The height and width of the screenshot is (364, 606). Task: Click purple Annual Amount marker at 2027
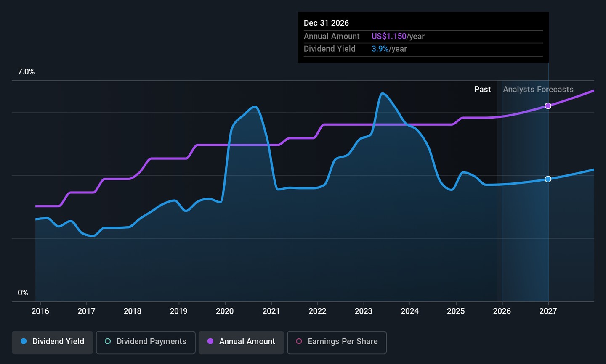click(548, 106)
